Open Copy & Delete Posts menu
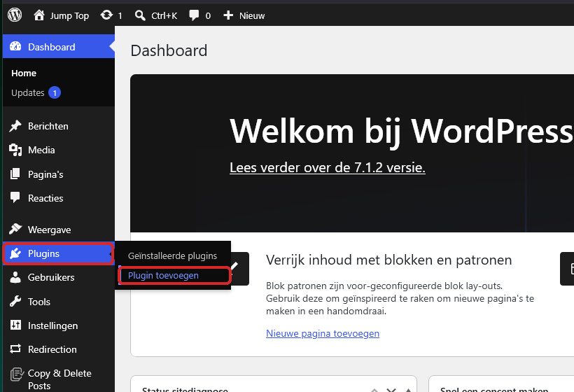The height and width of the screenshot is (392, 574). coord(59,379)
